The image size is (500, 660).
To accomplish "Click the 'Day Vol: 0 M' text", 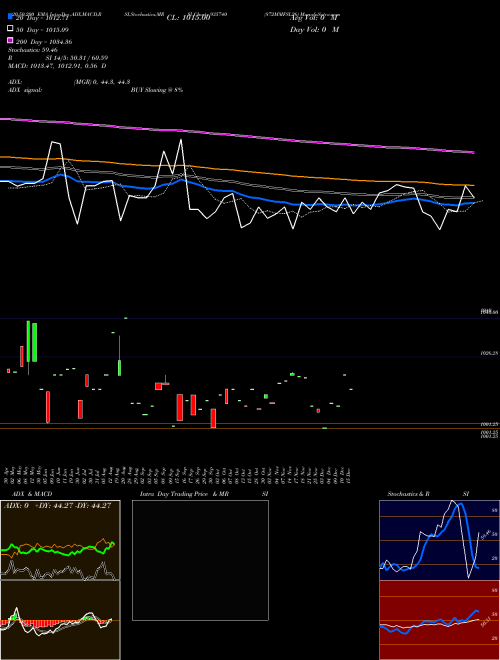I will pyautogui.click(x=314, y=29).
